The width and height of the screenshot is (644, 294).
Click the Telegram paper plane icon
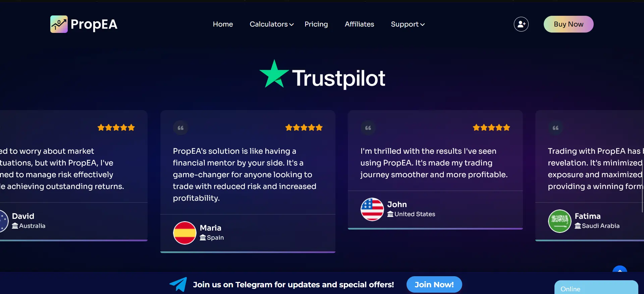tap(178, 285)
